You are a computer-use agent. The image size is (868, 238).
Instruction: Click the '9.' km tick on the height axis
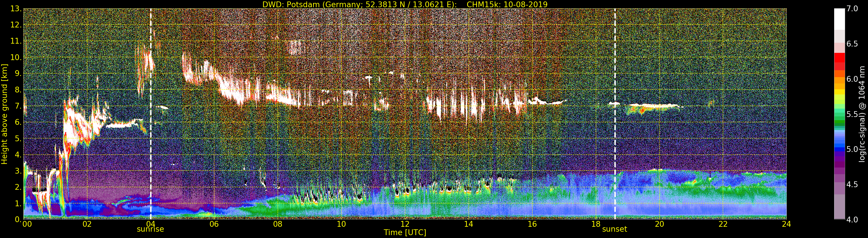tap(18, 73)
